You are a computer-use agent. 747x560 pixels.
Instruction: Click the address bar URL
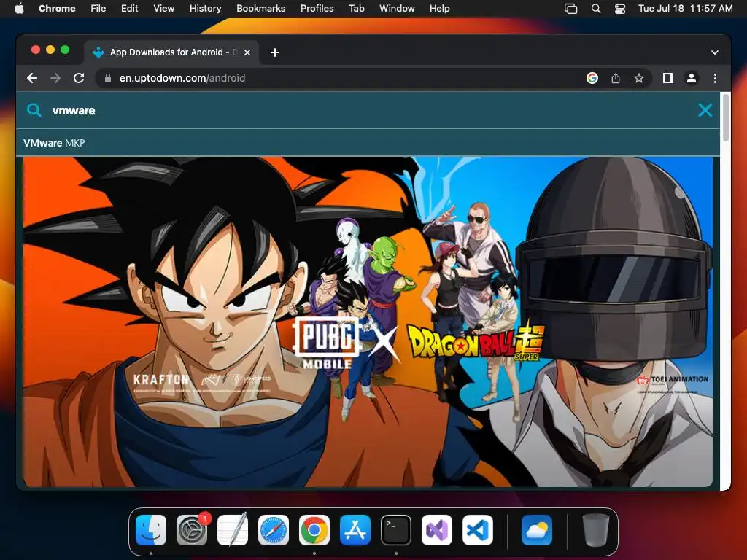pos(182,78)
